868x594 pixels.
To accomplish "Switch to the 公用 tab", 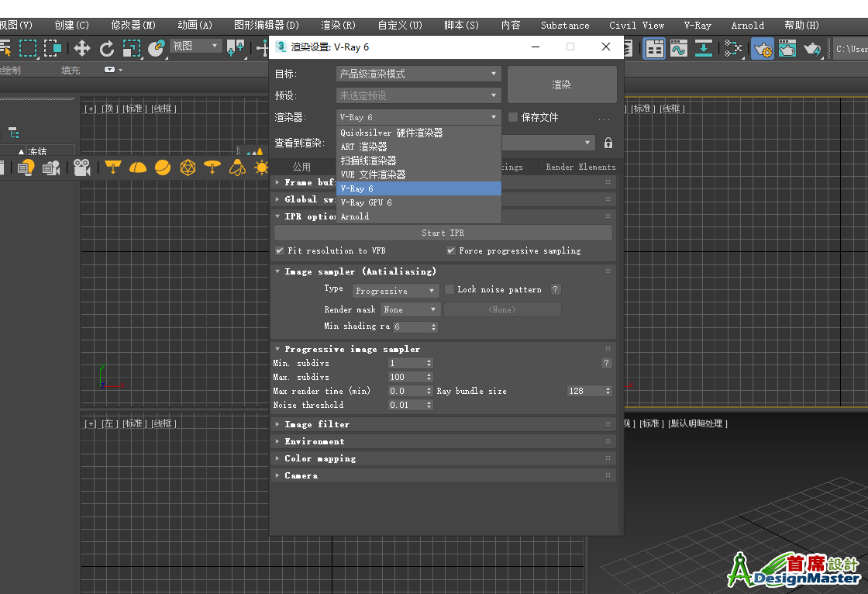I will (x=301, y=167).
